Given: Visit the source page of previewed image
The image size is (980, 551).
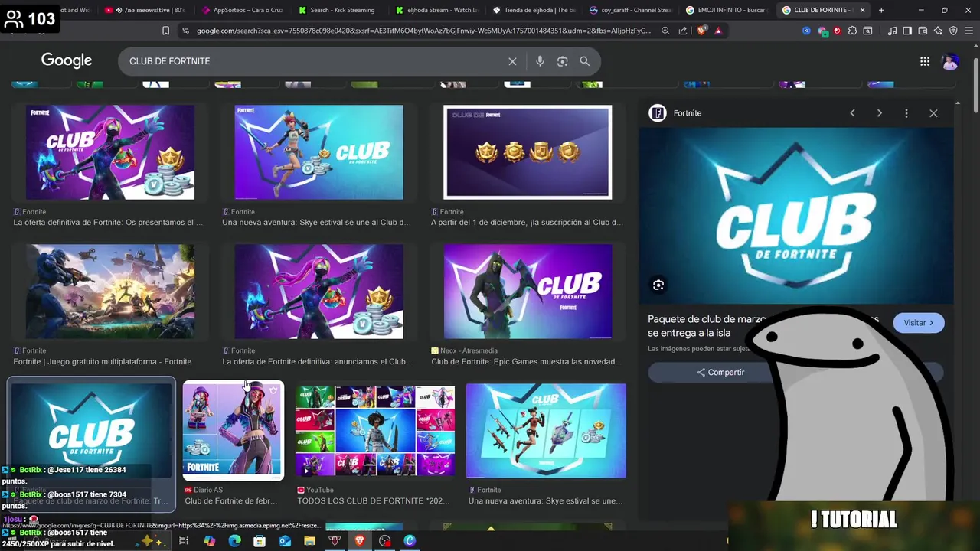Looking at the screenshot, I should [918, 323].
